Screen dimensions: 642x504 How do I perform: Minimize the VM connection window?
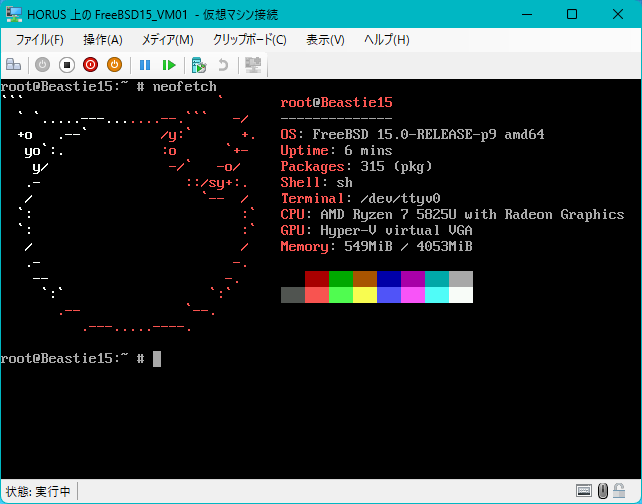(x=527, y=14)
